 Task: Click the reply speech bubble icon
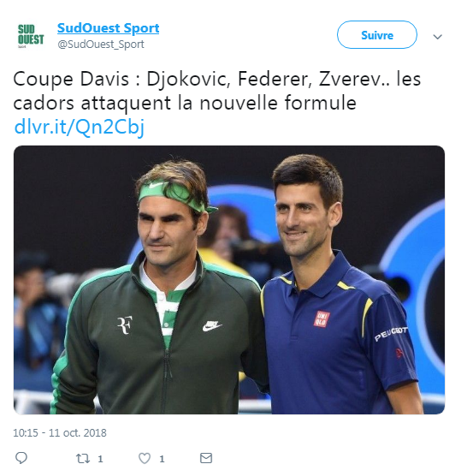21,458
